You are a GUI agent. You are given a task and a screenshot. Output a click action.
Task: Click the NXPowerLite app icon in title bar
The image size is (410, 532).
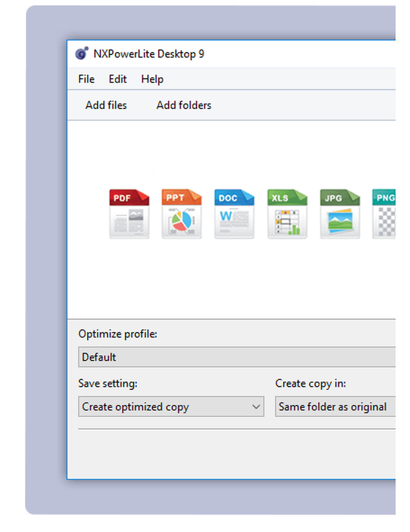[82, 53]
